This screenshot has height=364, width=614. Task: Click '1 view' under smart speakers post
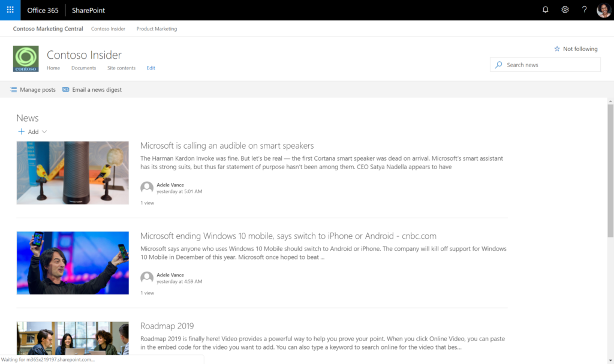[x=148, y=203]
